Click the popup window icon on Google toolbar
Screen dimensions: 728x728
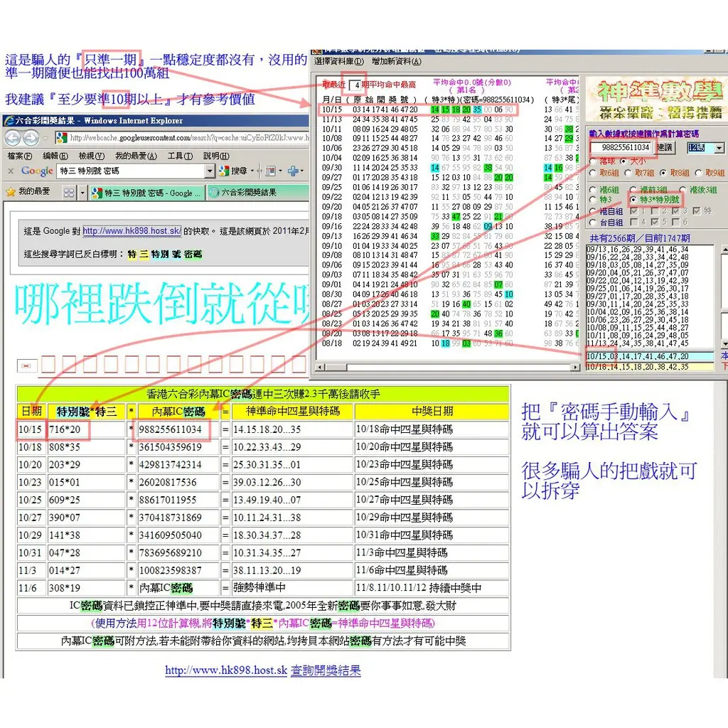[x=272, y=170]
